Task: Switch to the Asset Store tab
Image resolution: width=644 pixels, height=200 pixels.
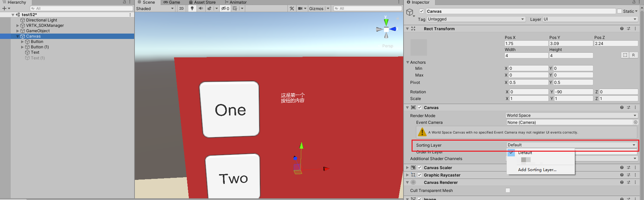Action: click(202, 2)
